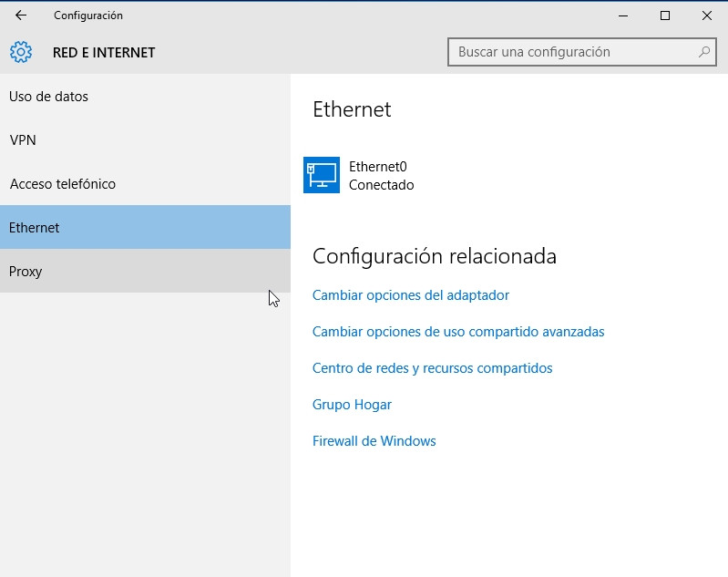Select the Ethernet0 network adapter icon

(321, 175)
